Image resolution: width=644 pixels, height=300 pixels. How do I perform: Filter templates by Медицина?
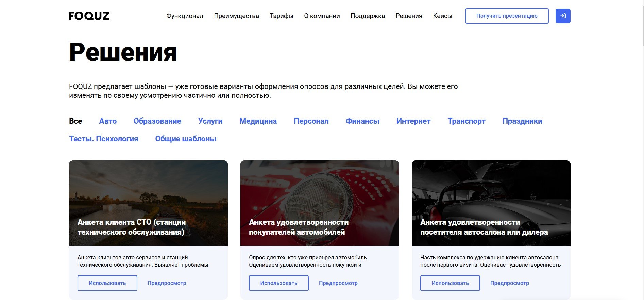[258, 121]
